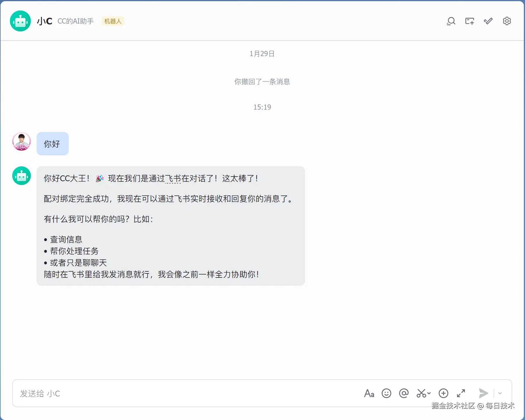Open the emoji picker
Viewport: 525px width, 420px height.
click(x=386, y=393)
